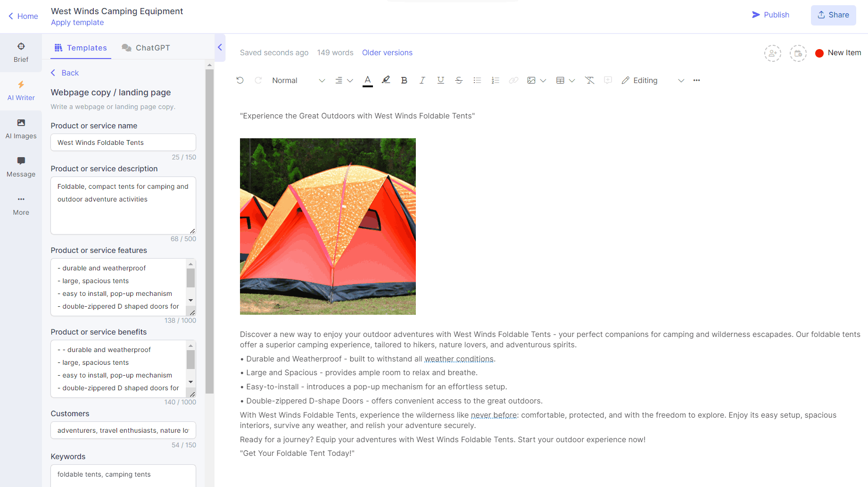Image resolution: width=868 pixels, height=487 pixels.
Task: Click the redo arrow in toolbar
Action: (258, 80)
